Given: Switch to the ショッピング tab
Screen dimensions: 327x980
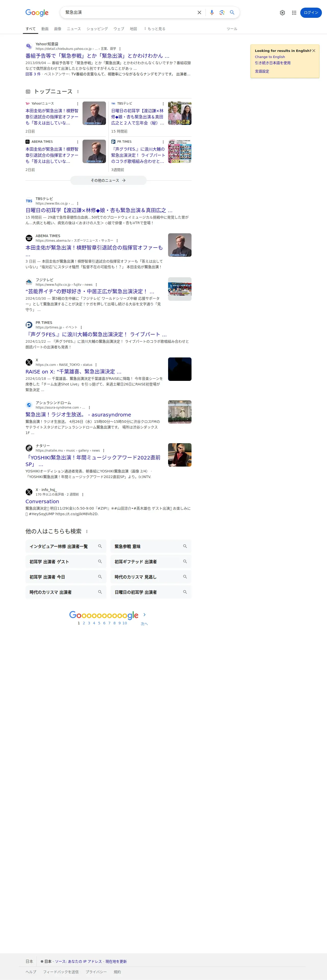Looking at the screenshot, I should pos(97,29).
